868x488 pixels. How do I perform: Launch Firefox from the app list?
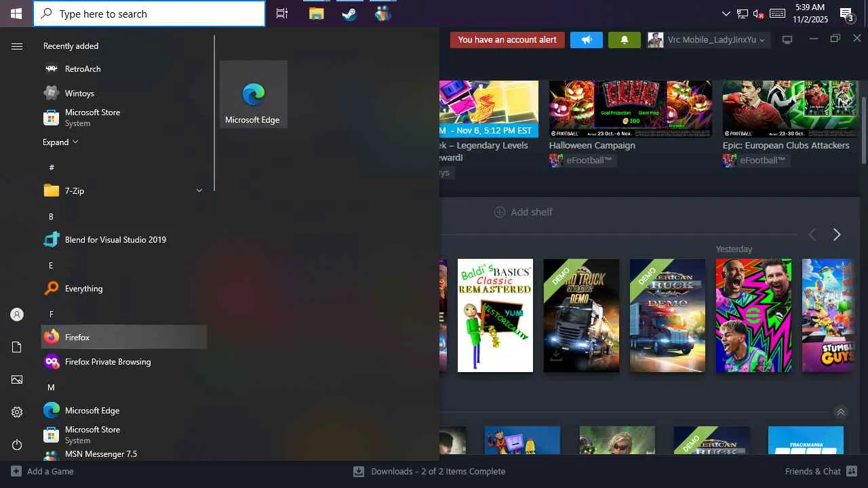pyautogui.click(x=124, y=338)
